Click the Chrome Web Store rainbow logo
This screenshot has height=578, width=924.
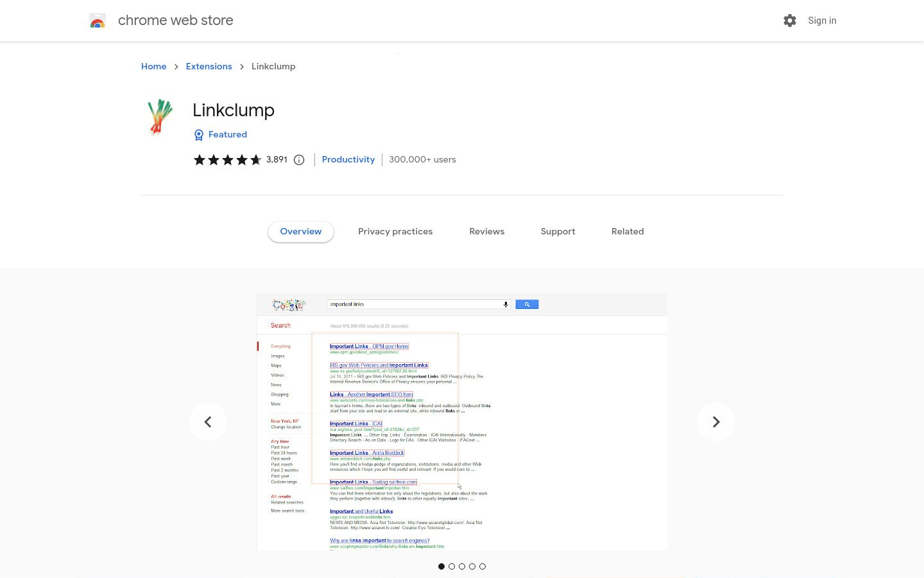(x=98, y=21)
